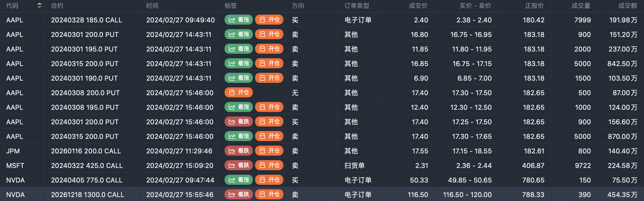
Task: Open contract 20260116 200.0 CALL for JPM
Action: point(86,151)
